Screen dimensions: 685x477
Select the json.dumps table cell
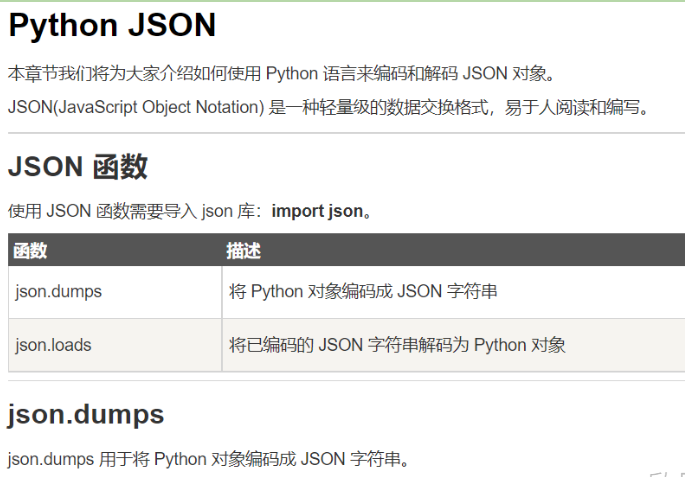tap(115, 292)
